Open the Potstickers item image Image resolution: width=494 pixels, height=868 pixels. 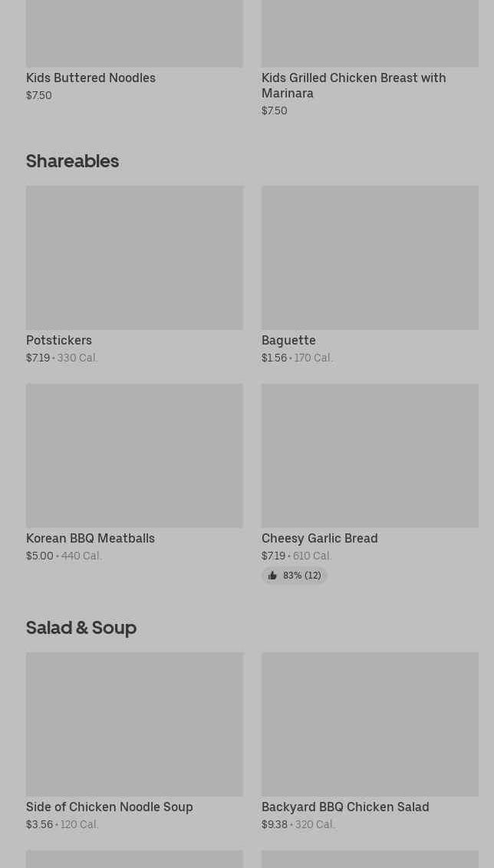click(x=134, y=257)
